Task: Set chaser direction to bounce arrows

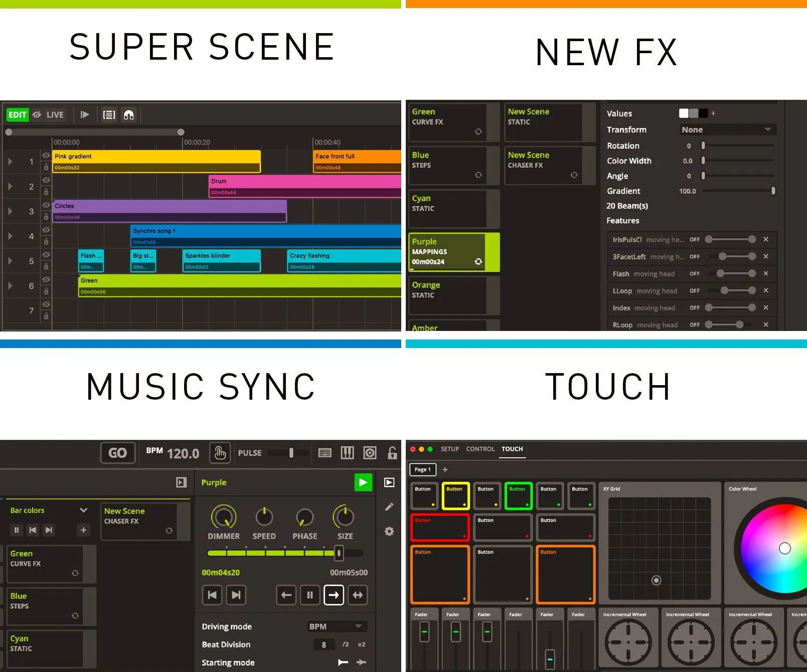Action: click(358, 595)
